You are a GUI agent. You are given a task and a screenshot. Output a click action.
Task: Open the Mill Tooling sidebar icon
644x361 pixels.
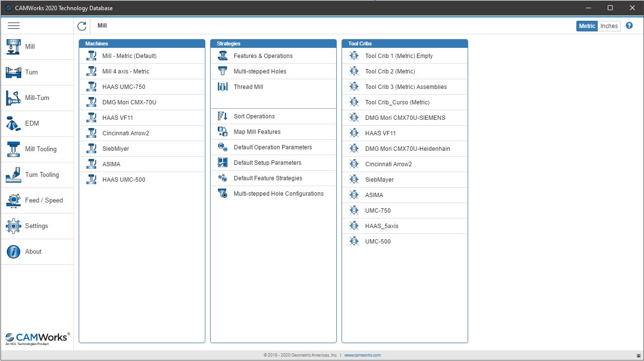(x=14, y=149)
